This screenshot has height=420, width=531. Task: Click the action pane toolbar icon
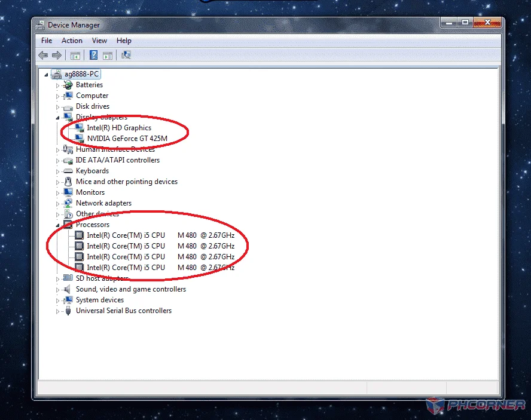108,55
